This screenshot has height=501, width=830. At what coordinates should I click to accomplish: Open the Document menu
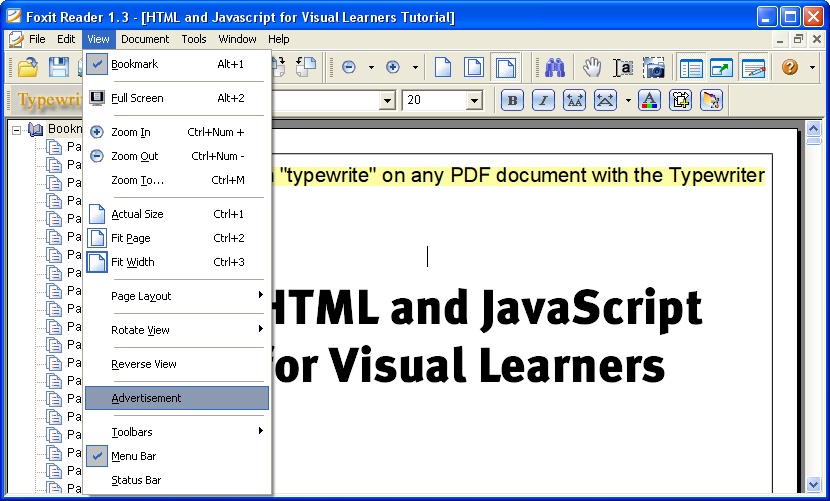point(145,39)
